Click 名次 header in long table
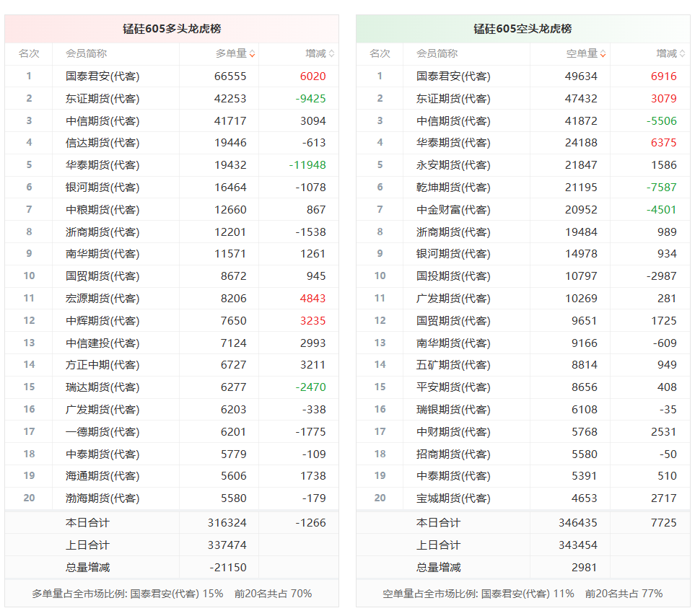Screen dimensions: 695x616 click(29, 53)
